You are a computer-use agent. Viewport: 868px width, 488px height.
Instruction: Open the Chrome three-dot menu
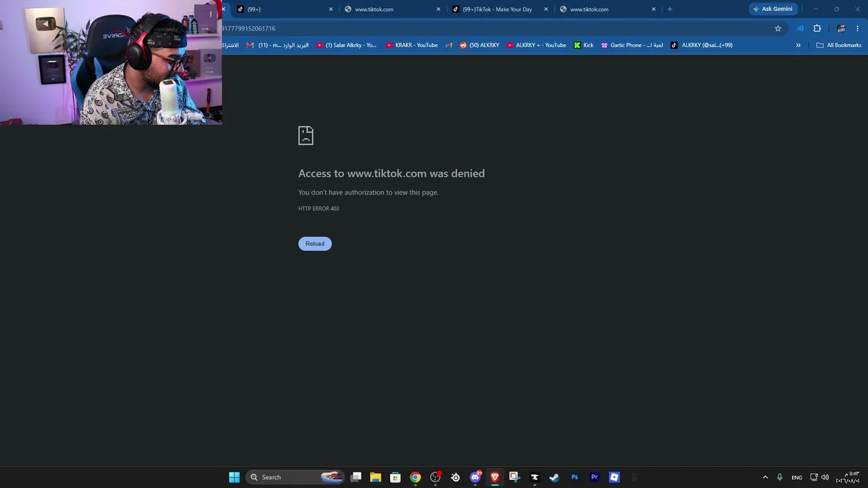pyautogui.click(x=858, y=28)
